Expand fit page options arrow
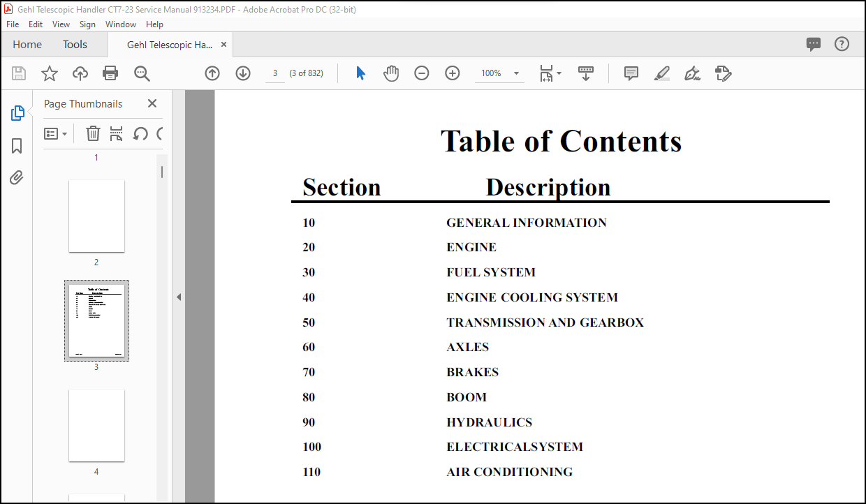The width and height of the screenshot is (866, 504). click(x=559, y=73)
